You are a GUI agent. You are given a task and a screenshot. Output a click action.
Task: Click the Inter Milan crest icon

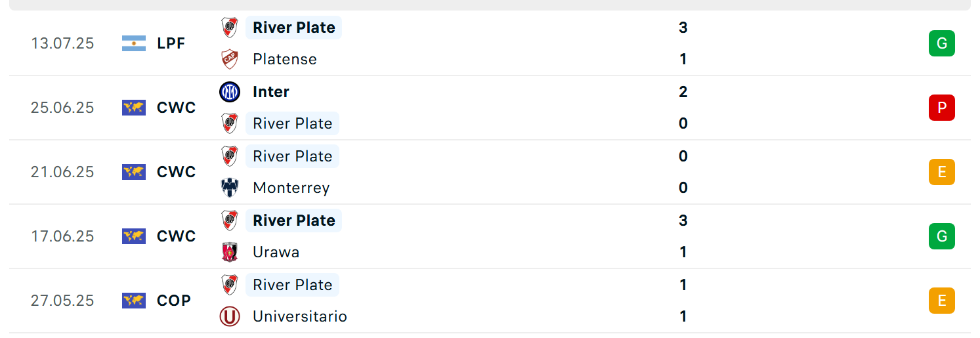[x=230, y=92]
